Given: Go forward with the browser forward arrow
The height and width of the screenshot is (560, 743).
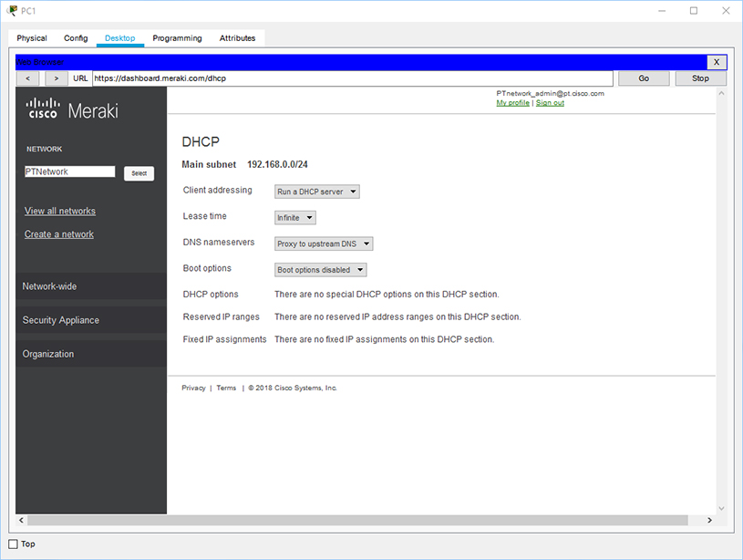Looking at the screenshot, I should (56, 78).
